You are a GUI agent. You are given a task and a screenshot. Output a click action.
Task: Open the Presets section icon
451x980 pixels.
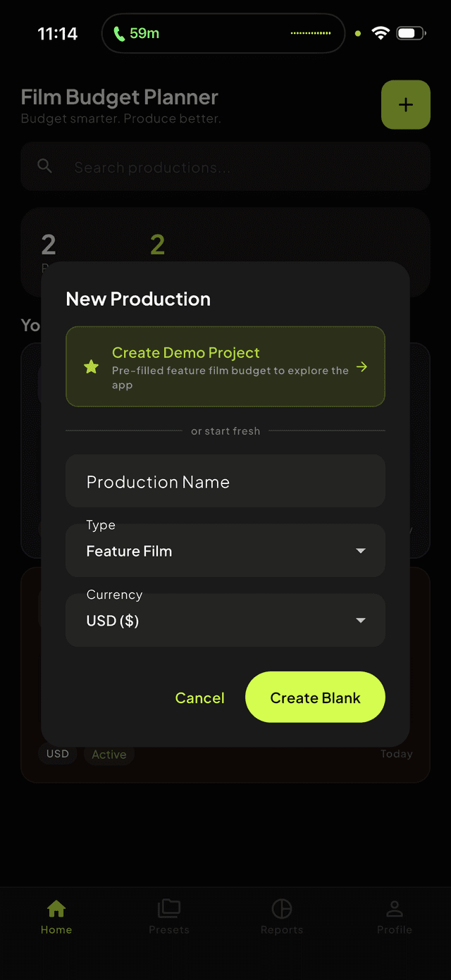pos(169,908)
